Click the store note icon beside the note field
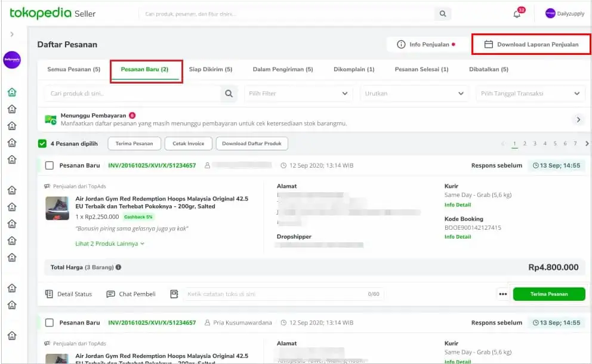This screenshot has height=364, width=592. (x=174, y=294)
